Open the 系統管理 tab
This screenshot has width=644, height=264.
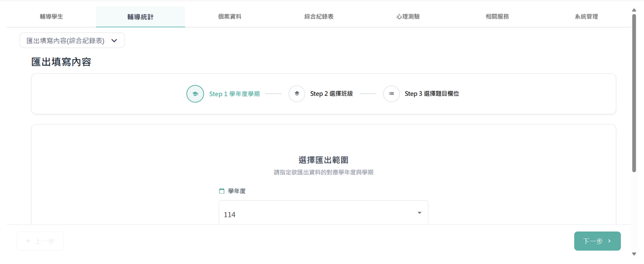586,16
